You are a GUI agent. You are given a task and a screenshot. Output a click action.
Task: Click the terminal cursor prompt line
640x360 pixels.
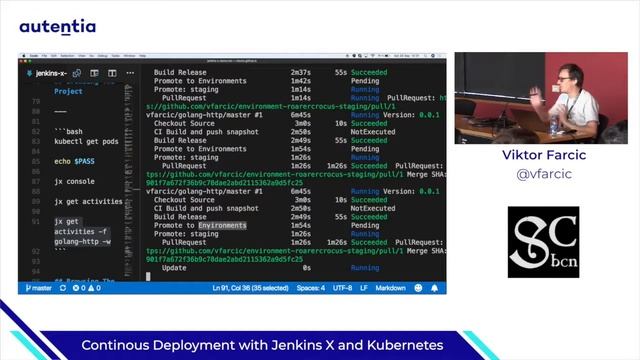148,276
